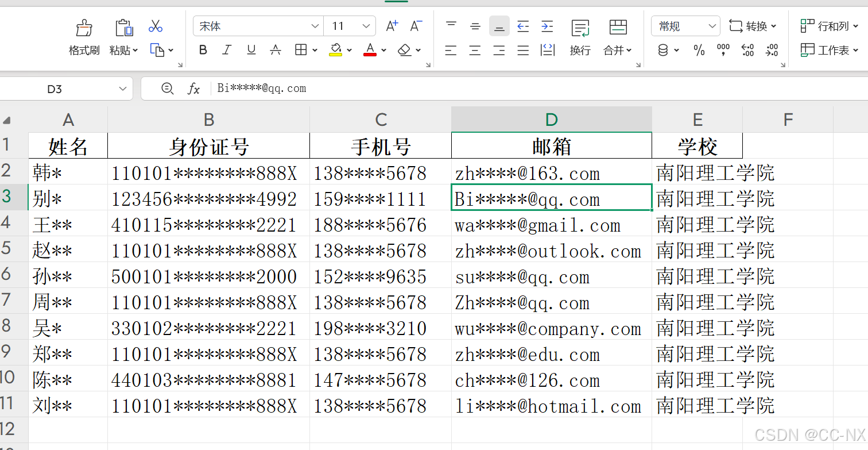
Task: Toggle Bold formatting
Action: point(203,50)
